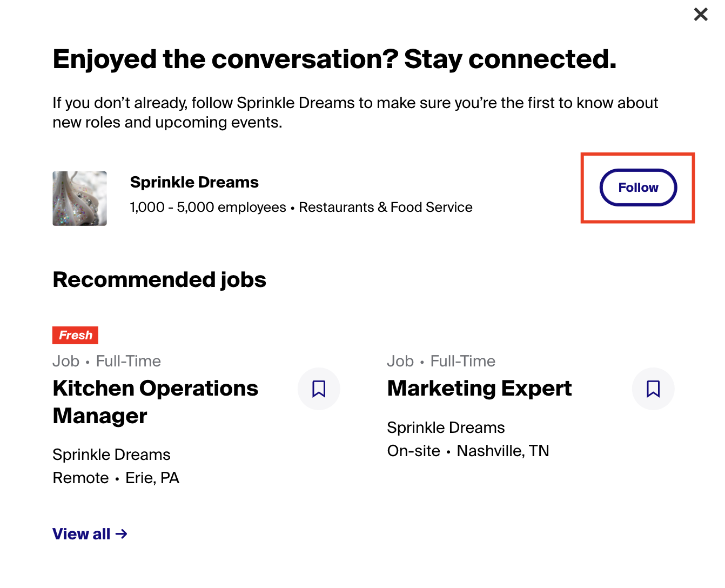Open the Sprinkle Dreams logo thumbnail
Viewport: 725px width, 588px height.
[79, 198]
